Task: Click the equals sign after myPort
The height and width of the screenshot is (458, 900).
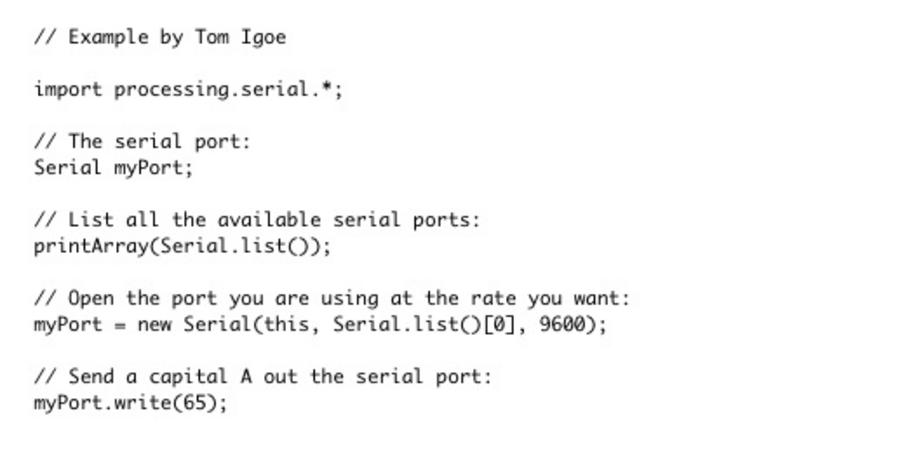Action: (x=120, y=325)
